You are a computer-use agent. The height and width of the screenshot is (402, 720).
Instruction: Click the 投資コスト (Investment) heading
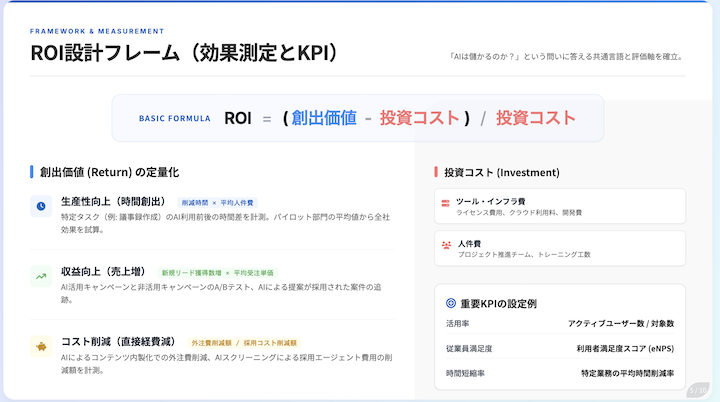502,173
